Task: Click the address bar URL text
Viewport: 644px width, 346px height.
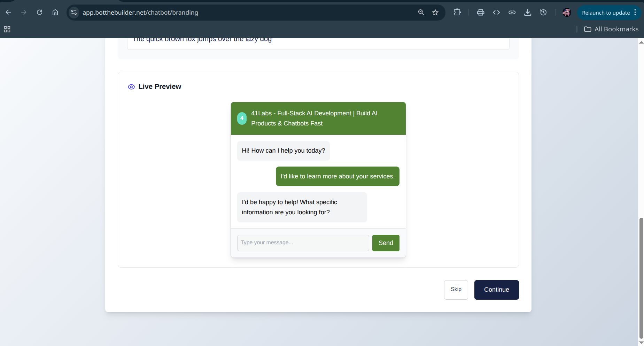Action: [x=140, y=13]
